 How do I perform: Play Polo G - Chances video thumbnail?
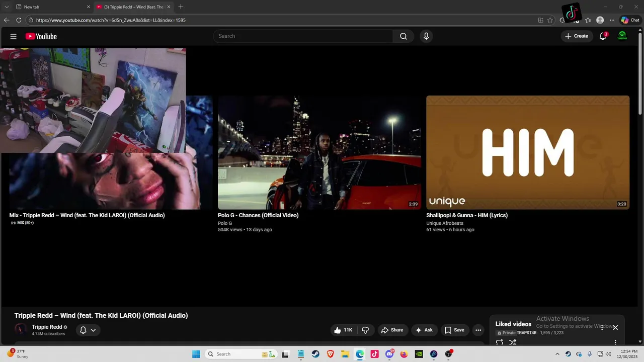coord(319,152)
